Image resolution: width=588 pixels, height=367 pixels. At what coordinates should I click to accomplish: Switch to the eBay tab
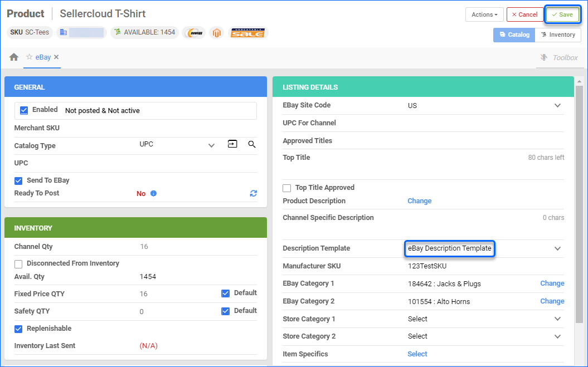point(43,57)
